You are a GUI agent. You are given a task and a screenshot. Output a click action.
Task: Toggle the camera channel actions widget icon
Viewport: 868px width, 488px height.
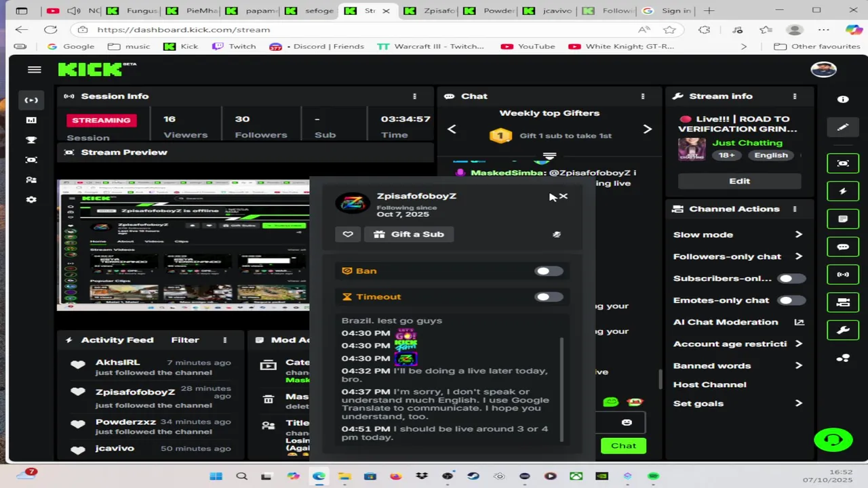tap(843, 302)
